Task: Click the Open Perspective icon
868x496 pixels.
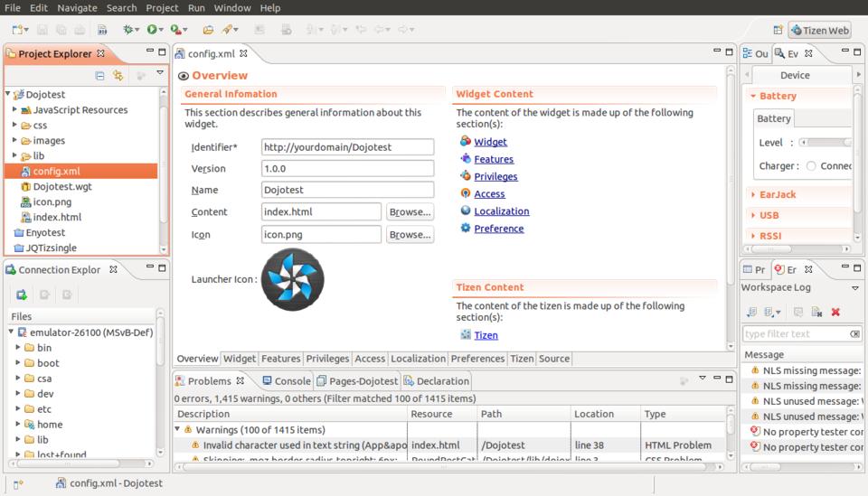Action: point(778,31)
